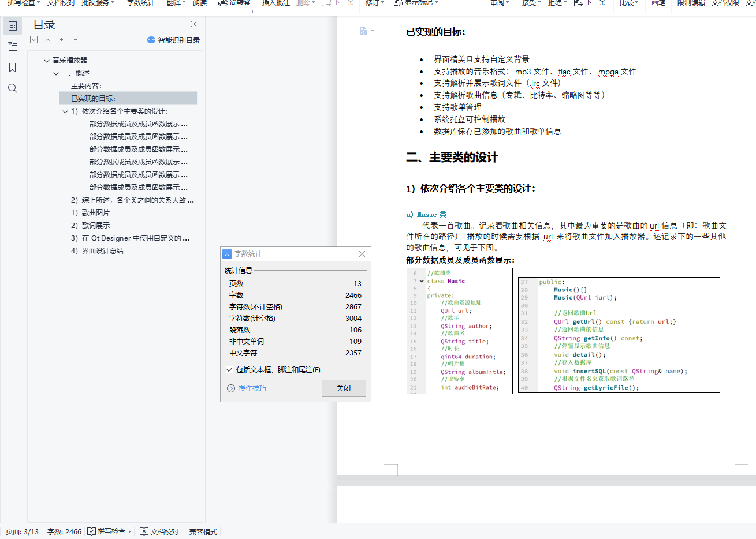This screenshot has width=756, height=539.
Task: Click the page layout icon beside the document
Action: [x=363, y=31]
